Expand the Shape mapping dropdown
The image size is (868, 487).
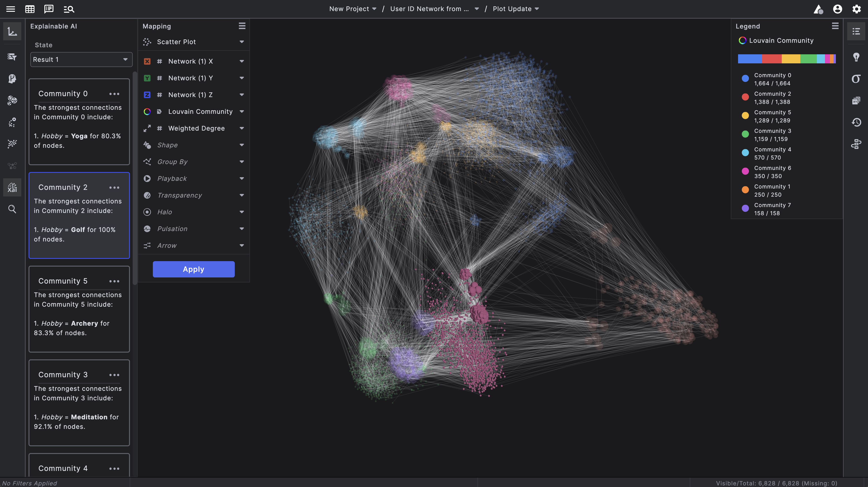click(242, 145)
